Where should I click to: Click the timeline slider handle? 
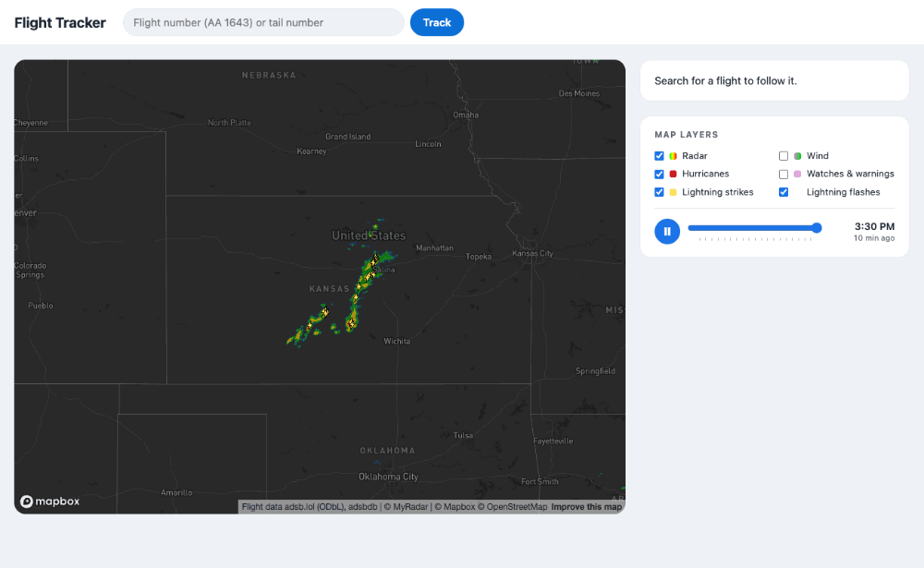point(816,228)
